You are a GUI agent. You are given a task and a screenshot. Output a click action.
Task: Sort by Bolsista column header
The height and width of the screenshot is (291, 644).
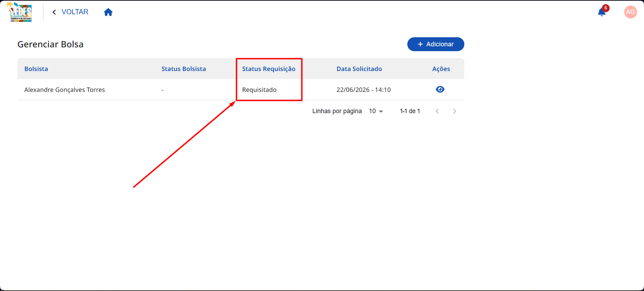point(36,69)
